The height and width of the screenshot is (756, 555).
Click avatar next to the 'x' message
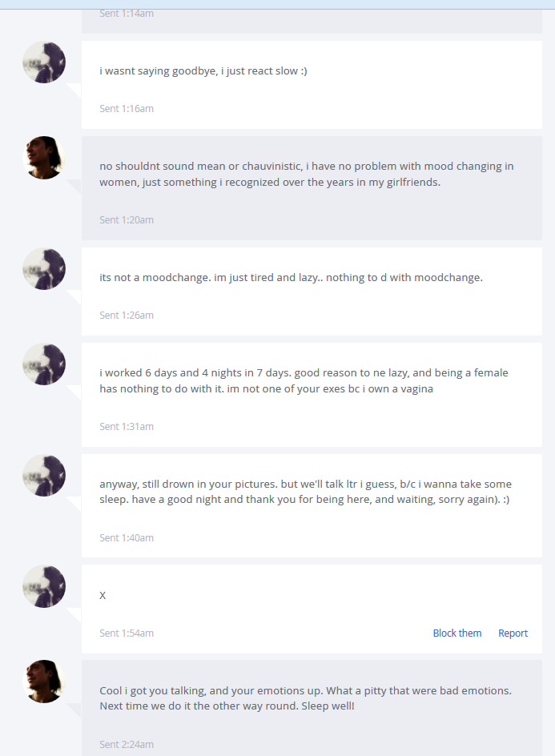tap(44, 586)
